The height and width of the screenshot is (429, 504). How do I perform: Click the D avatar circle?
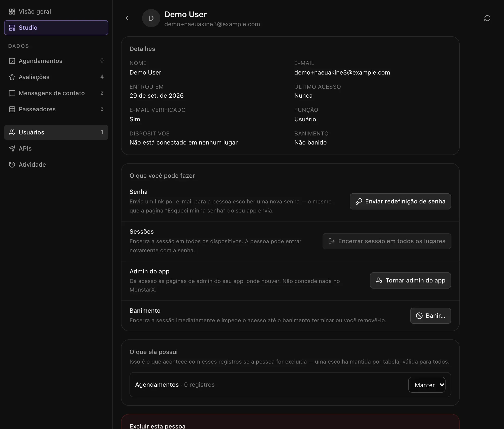[151, 18]
